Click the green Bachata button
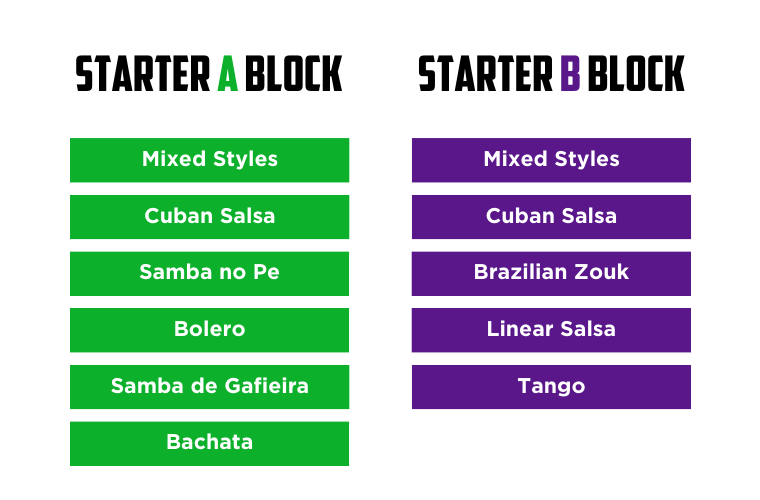The width and height of the screenshot is (760, 500). [209, 443]
